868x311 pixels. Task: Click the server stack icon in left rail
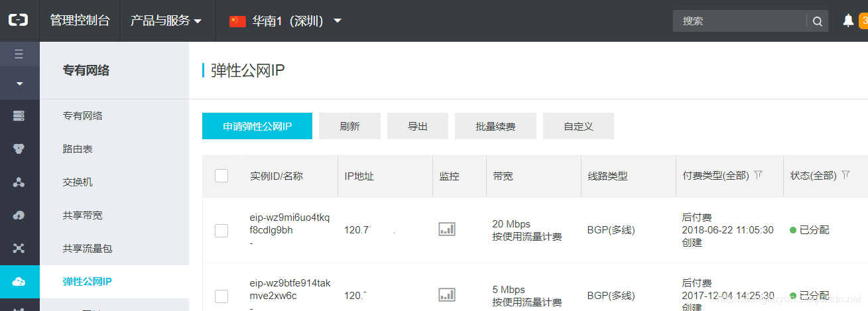(19, 116)
